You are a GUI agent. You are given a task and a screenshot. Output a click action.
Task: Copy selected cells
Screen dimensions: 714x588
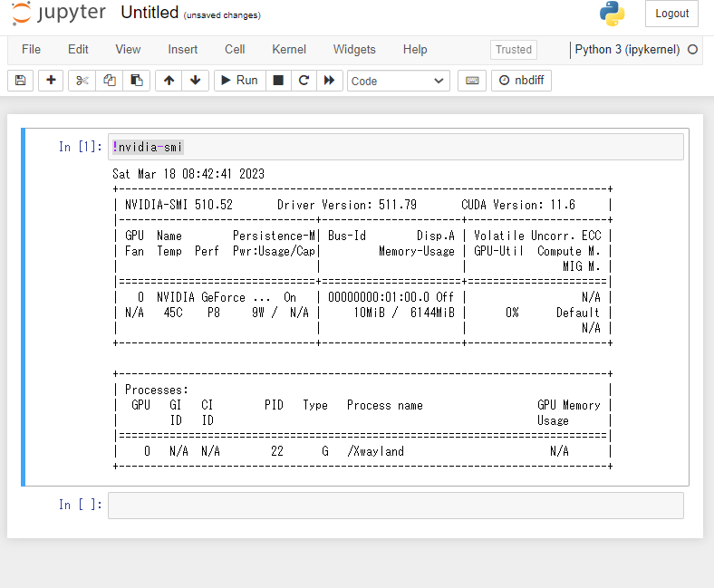(x=110, y=81)
